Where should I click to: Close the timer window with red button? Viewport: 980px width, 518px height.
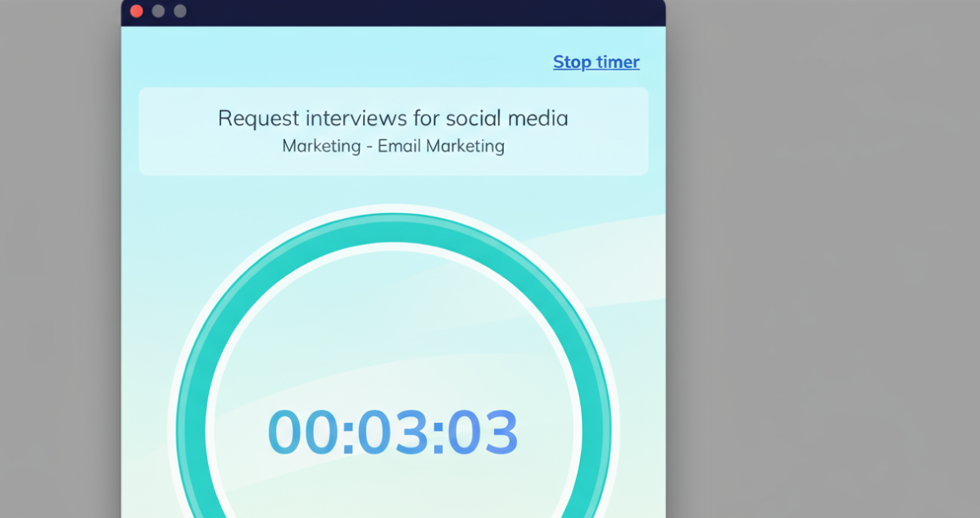137,11
